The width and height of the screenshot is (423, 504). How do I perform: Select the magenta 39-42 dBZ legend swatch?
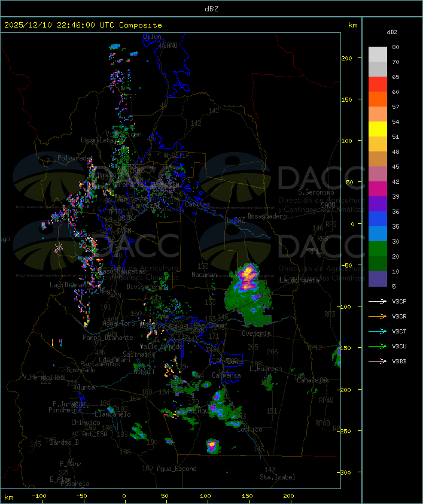tap(378, 189)
